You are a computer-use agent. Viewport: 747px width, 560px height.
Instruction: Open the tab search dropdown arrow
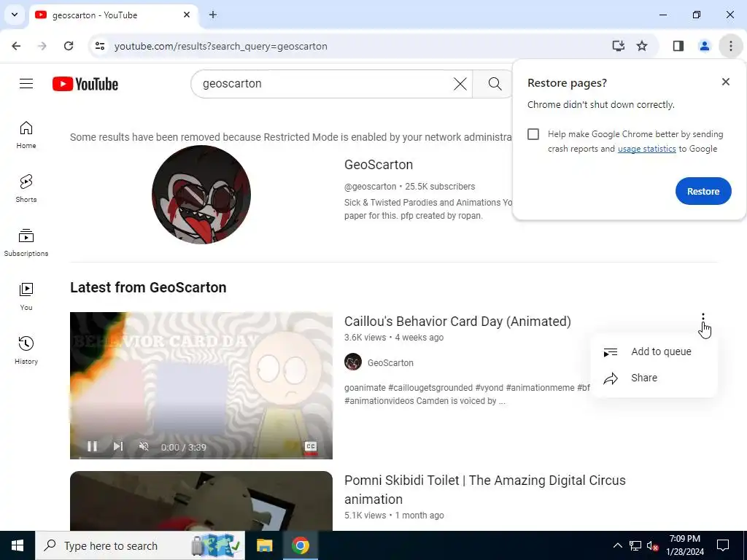15,15
